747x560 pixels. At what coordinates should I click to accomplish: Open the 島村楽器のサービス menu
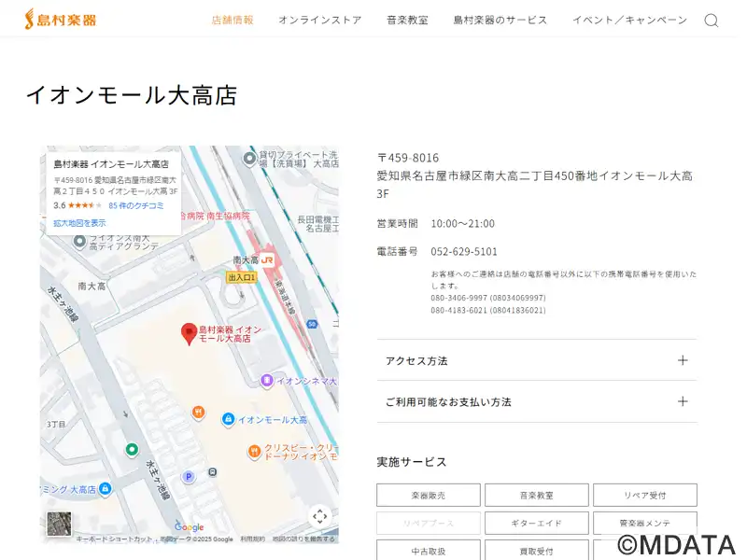500,20
